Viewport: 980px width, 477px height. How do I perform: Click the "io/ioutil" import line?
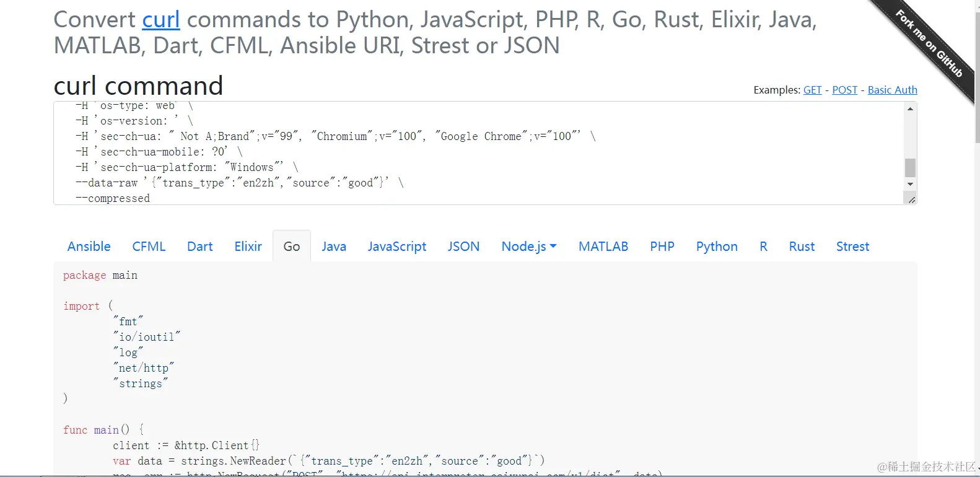pyautogui.click(x=147, y=337)
